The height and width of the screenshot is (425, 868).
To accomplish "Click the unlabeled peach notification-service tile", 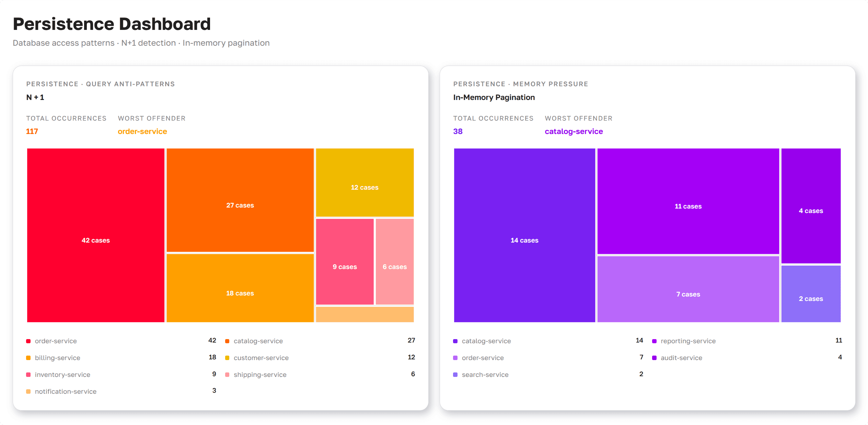I will click(x=364, y=314).
